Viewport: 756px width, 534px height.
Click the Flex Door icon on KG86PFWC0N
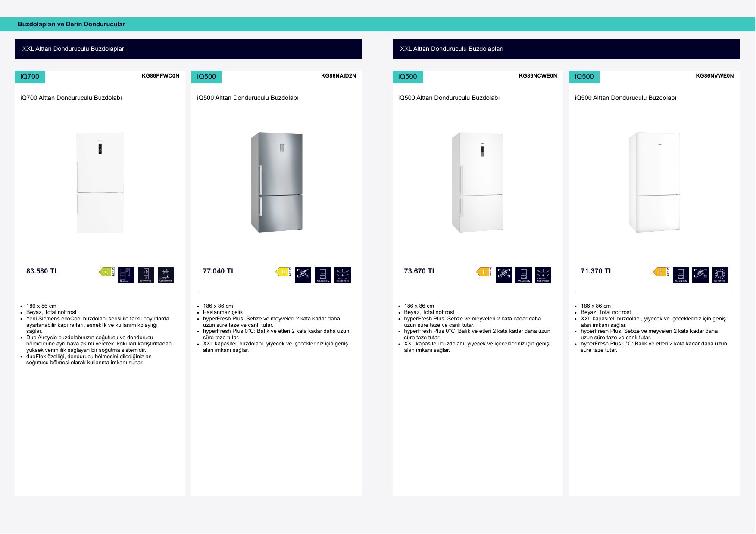click(x=126, y=275)
